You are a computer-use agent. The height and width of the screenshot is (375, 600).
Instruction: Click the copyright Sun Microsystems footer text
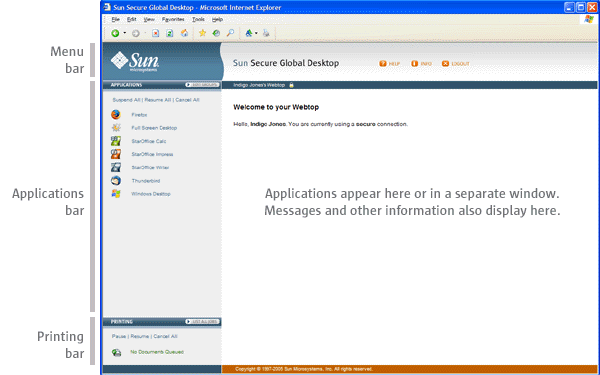pos(304,369)
